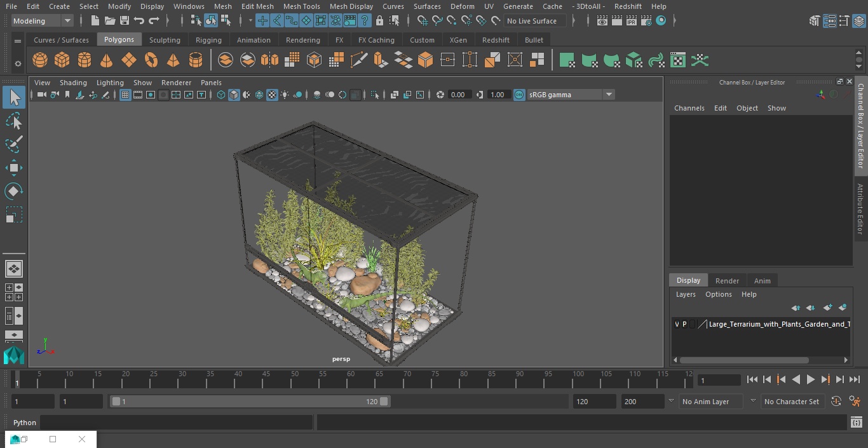Viewport: 868px width, 448px height.
Task: Switch to the Sculpting shelf tab
Action: (165, 40)
